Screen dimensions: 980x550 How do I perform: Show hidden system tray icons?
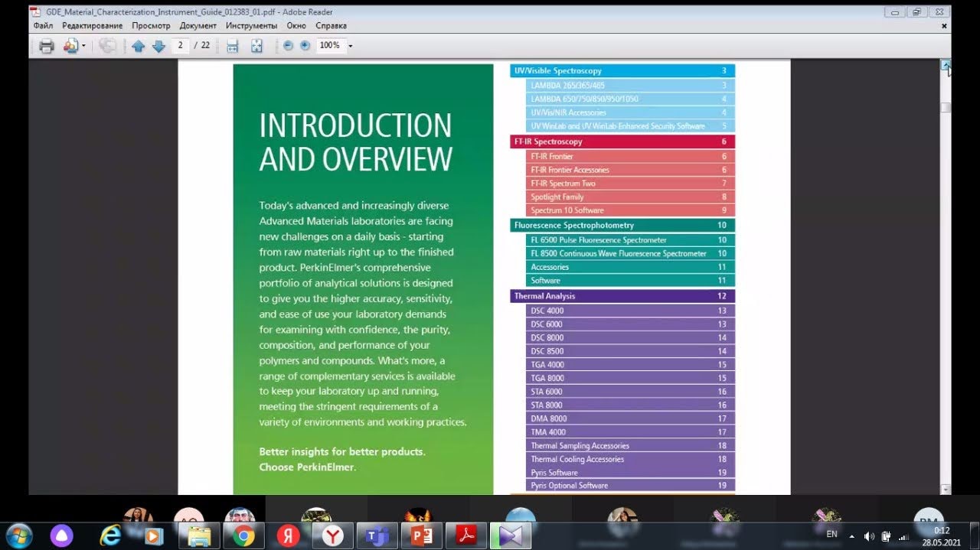(x=851, y=535)
